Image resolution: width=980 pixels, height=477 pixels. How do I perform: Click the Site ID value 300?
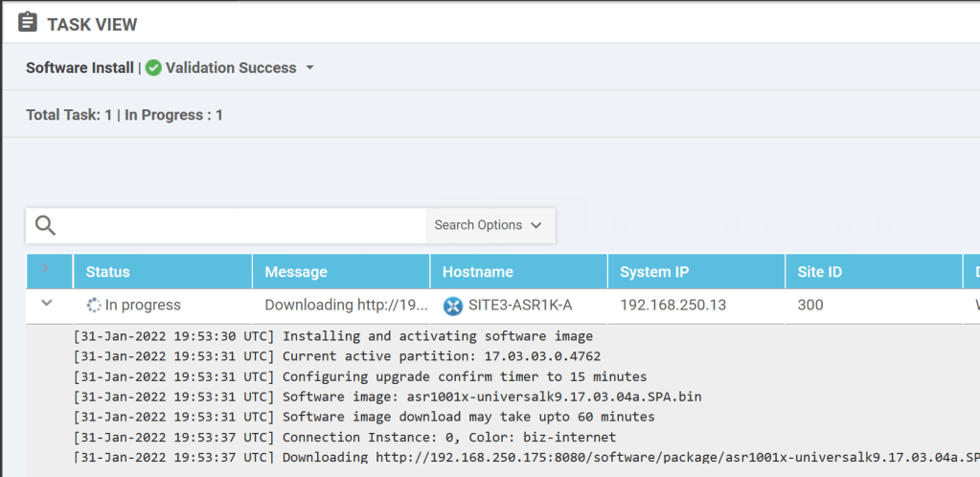point(810,306)
